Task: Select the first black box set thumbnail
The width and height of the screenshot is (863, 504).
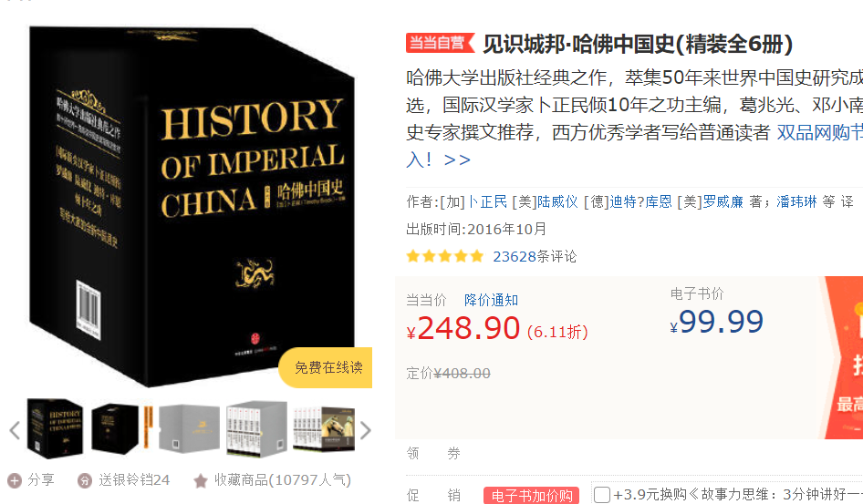Action: point(55,429)
